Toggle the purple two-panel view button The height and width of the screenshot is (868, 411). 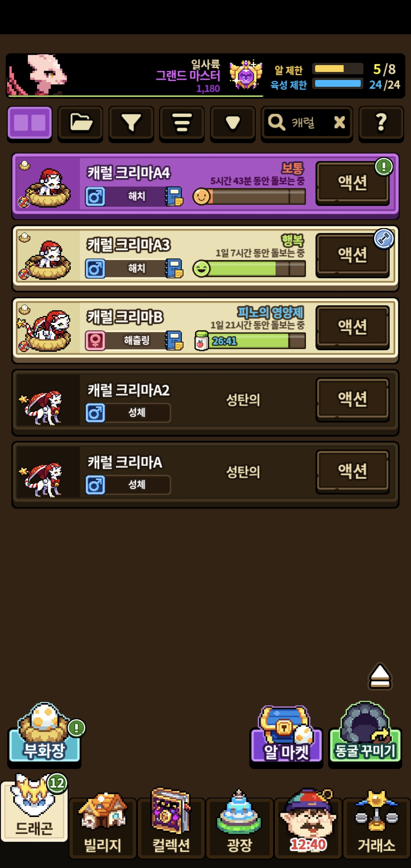[x=30, y=123]
